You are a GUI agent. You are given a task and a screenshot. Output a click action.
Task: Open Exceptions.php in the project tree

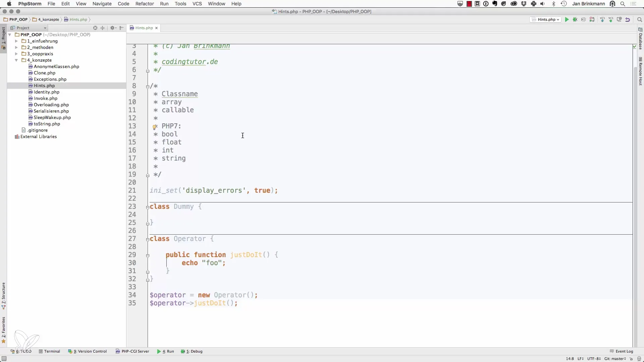(50, 79)
